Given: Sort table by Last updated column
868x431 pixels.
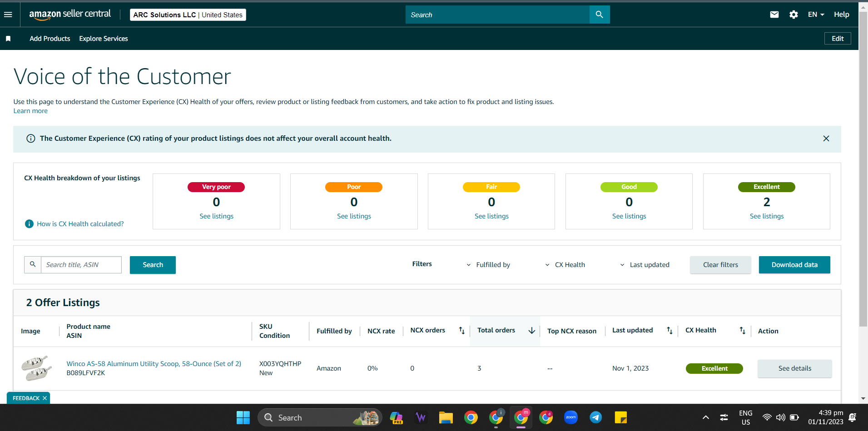Looking at the screenshot, I should click(670, 331).
